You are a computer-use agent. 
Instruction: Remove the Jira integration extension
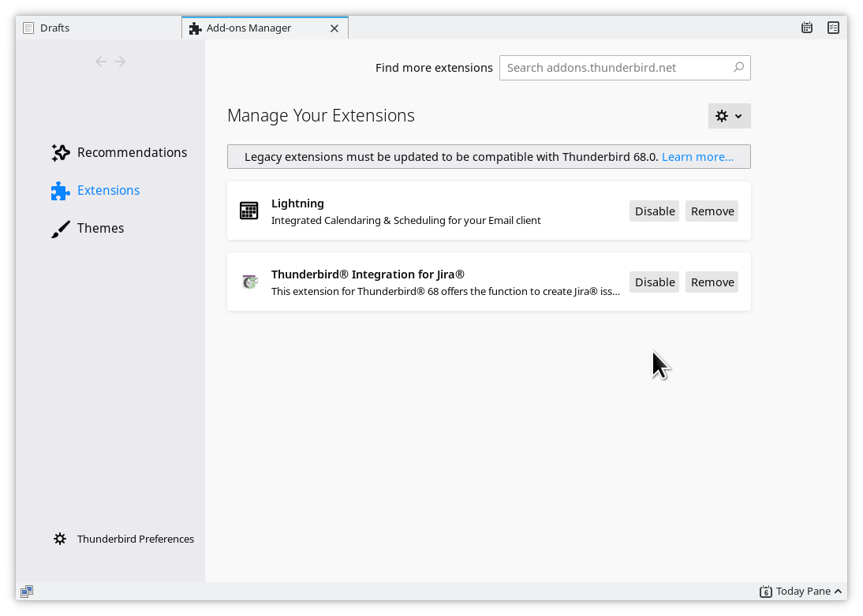(x=712, y=282)
